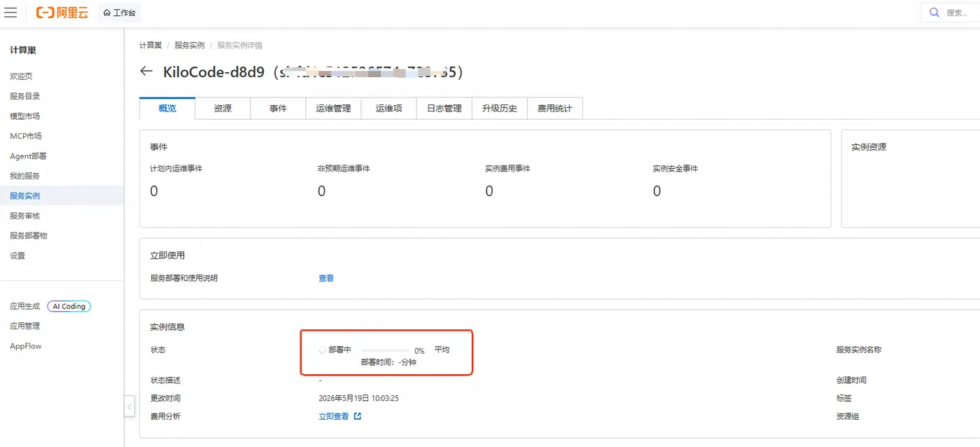Screen dimensions: 980x447
Task: Click the search magnifier icon
Action: [934, 13]
